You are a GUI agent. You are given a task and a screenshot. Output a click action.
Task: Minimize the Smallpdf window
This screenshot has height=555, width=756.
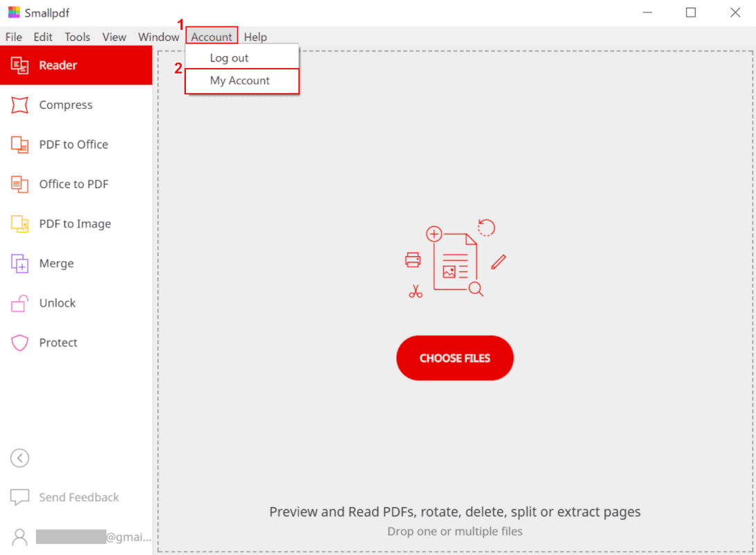(648, 12)
